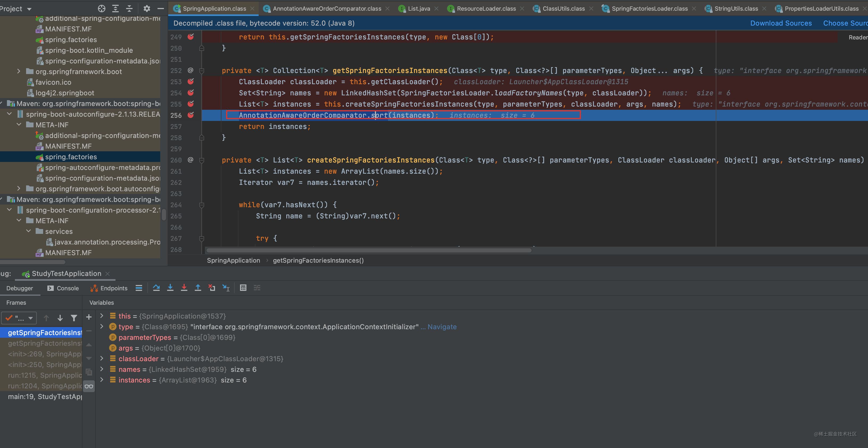Close the List.java tab
Image resolution: width=868 pixels, height=448 pixels.
(x=436, y=9)
